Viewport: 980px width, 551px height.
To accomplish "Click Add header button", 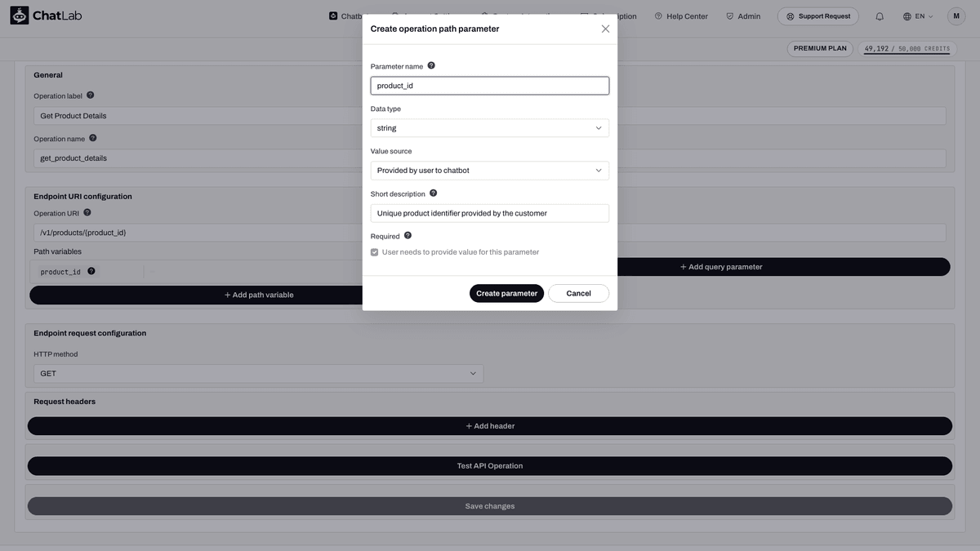I will pyautogui.click(x=490, y=426).
